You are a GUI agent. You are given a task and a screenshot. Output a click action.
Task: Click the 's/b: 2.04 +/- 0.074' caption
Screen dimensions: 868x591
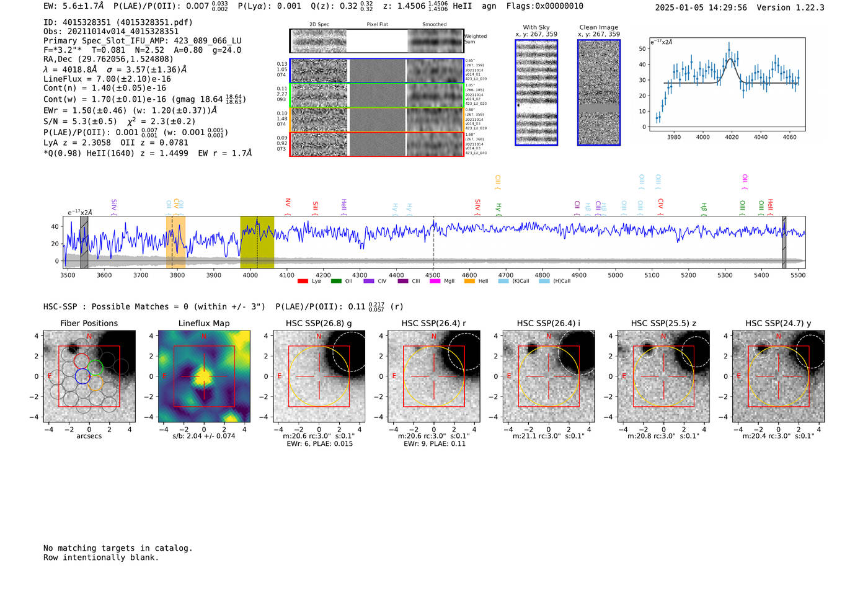coord(204,436)
